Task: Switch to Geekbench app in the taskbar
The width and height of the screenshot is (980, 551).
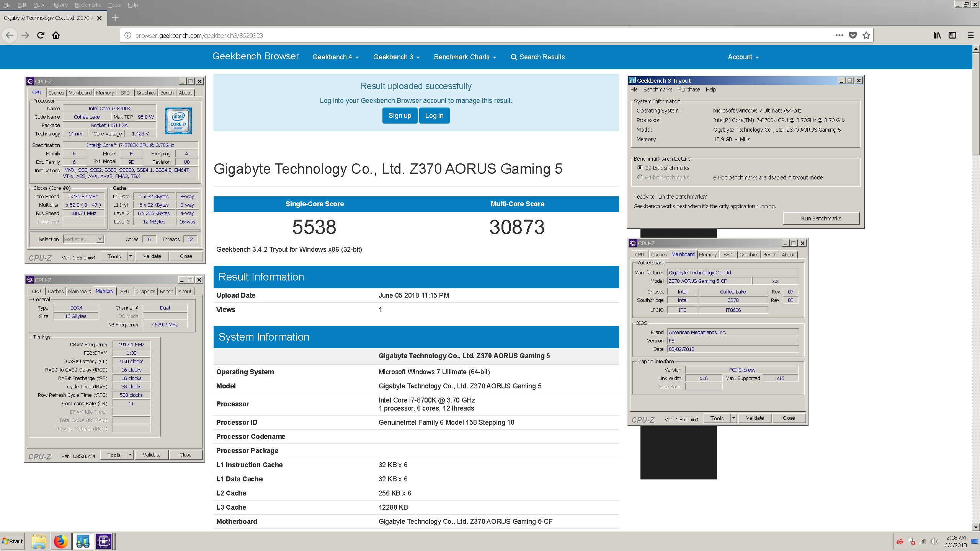Action: click(x=83, y=541)
